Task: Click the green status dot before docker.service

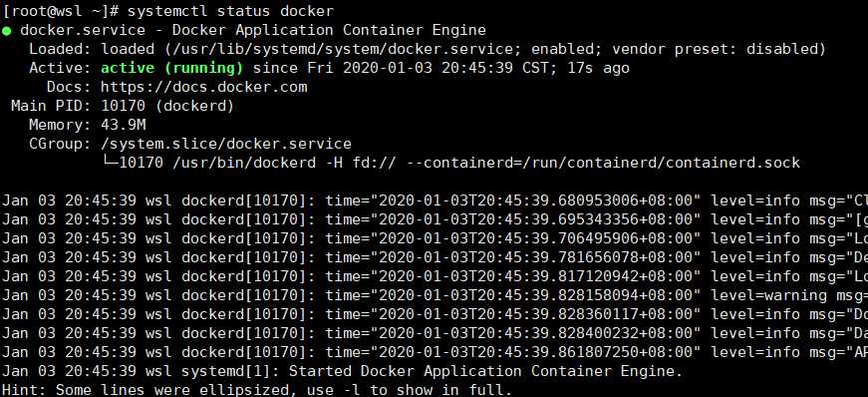Action: point(7,31)
